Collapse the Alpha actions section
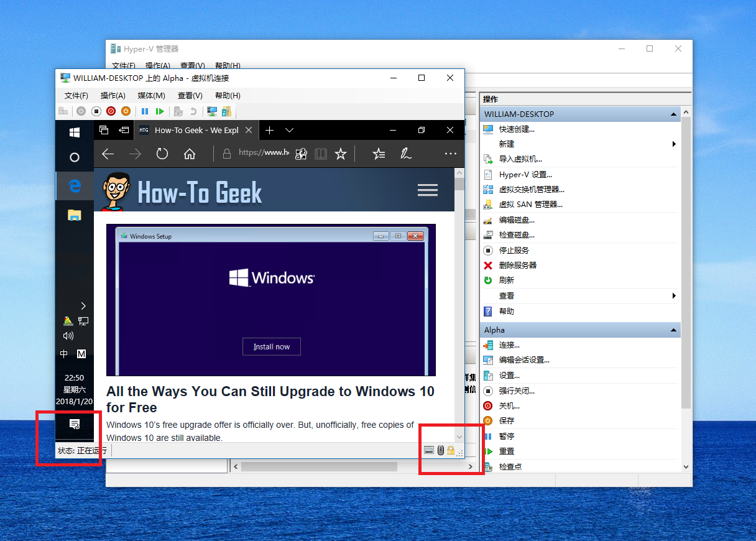The width and height of the screenshot is (756, 541). click(673, 330)
